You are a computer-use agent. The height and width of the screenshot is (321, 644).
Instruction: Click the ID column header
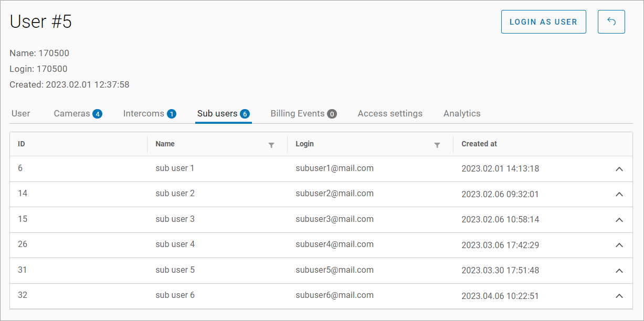coord(22,144)
